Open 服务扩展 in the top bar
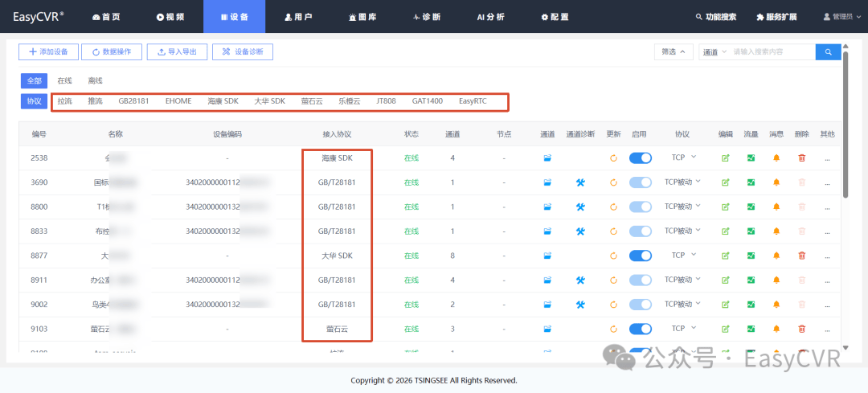The width and height of the screenshot is (868, 393). tap(776, 17)
